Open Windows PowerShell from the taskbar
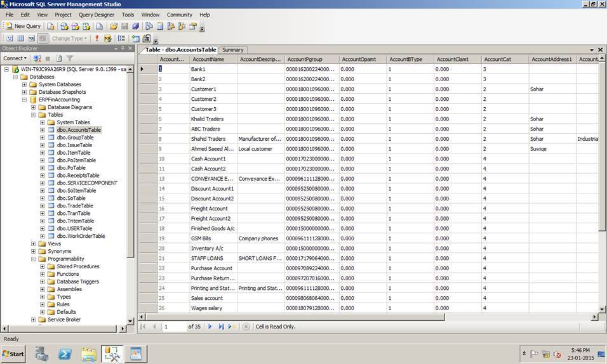Screen dimensions: 607x364 (x=65, y=354)
